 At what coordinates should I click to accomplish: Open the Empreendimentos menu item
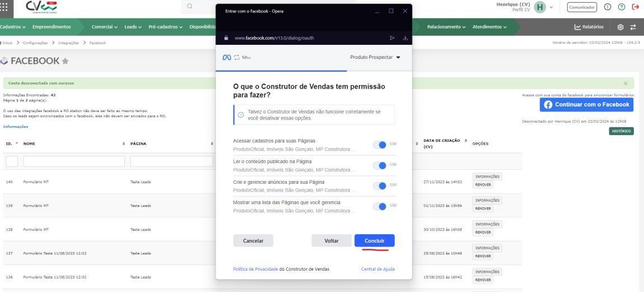click(51, 27)
